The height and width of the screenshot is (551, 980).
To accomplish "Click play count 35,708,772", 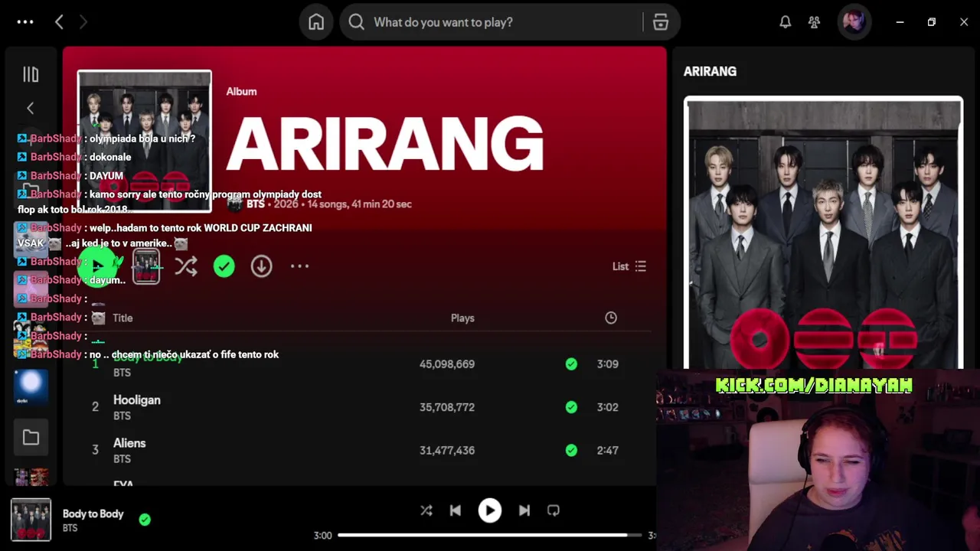I will (x=447, y=407).
